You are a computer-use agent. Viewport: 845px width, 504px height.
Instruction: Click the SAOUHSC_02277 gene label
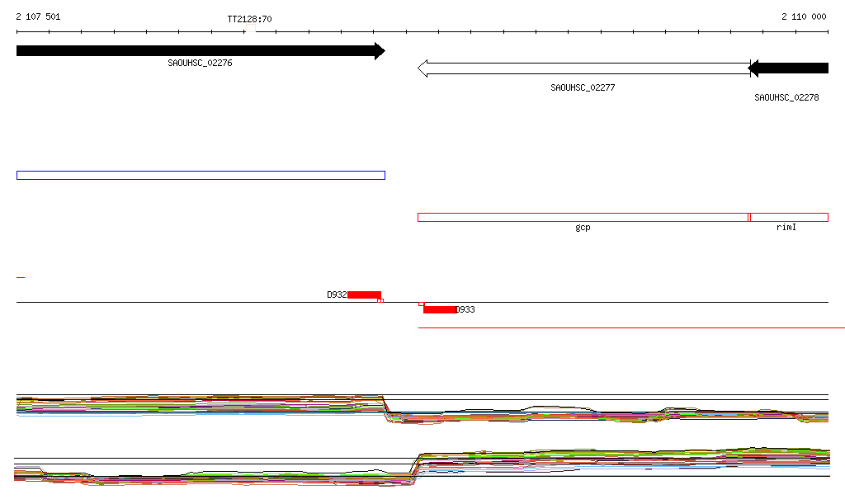coord(583,87)
